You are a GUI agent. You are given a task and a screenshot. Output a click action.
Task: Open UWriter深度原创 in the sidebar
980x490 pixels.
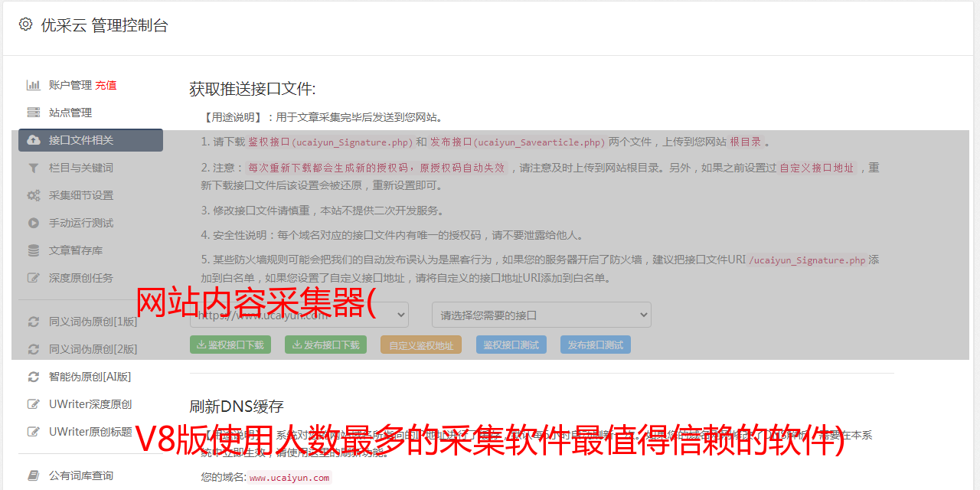click(90, 404)
